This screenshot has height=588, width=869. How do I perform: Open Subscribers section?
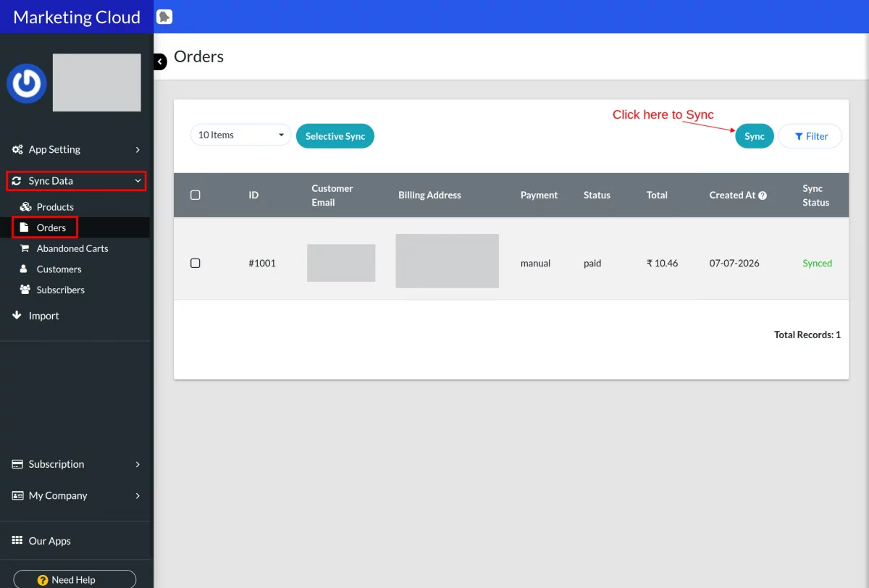click(61, 290)
